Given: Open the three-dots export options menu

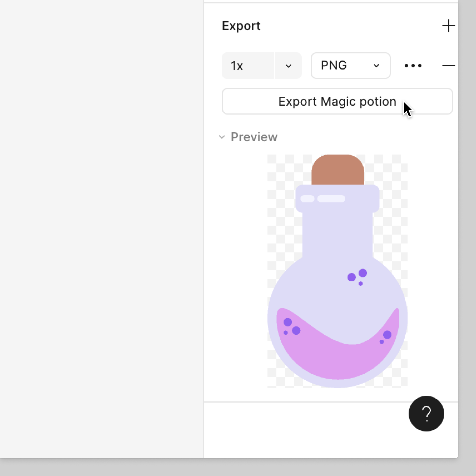Looking at the screenshot, I should (413, 66).
